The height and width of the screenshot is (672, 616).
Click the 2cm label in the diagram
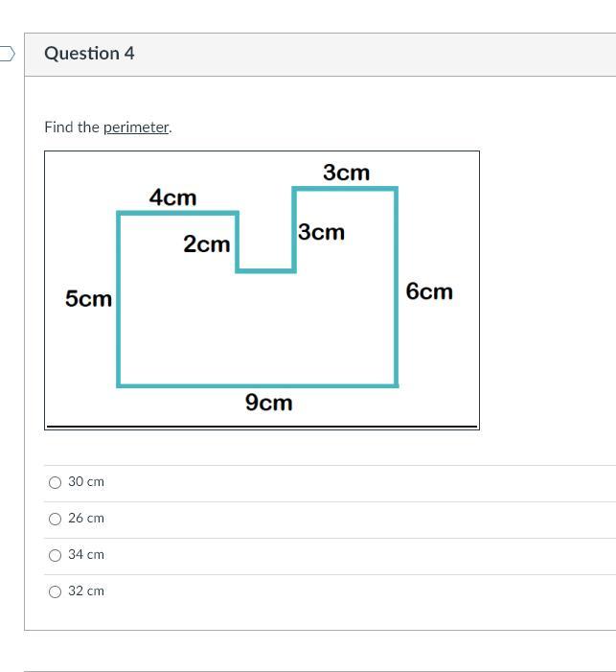(207, 244)
